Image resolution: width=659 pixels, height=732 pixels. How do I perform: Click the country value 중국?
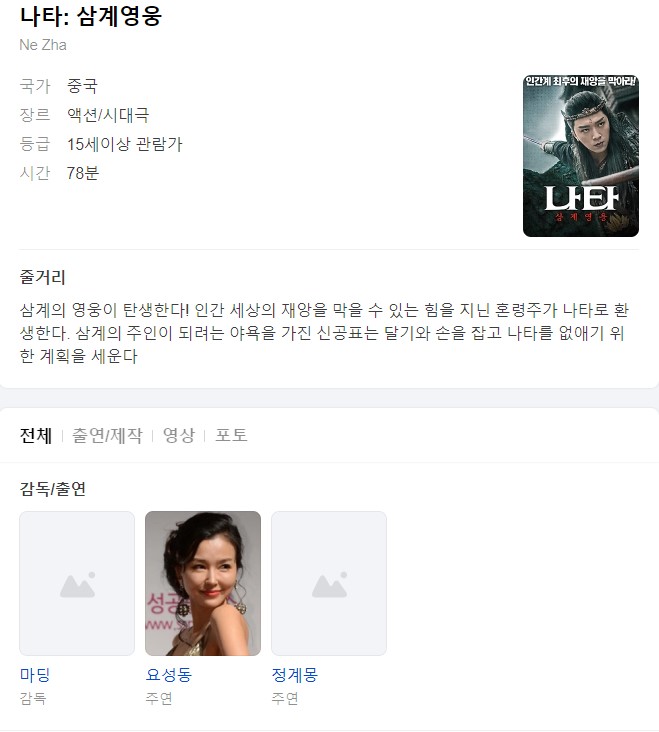[82, 86]
